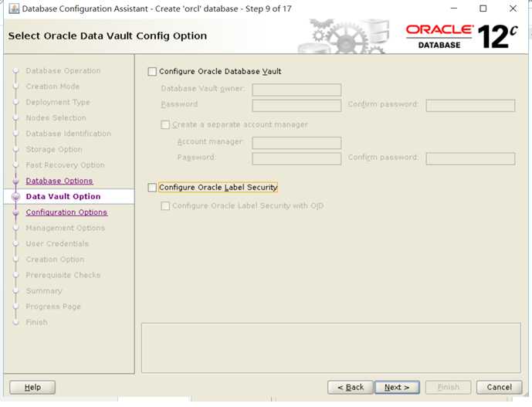
Task: Click the Creation Mode step label
Action: tap(53, 86)
